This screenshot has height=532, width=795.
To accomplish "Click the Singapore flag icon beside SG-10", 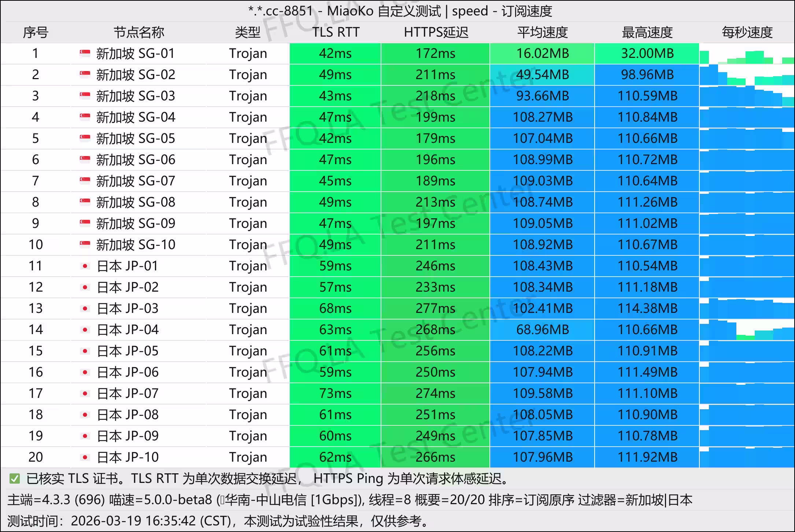I will click(84, 244).
